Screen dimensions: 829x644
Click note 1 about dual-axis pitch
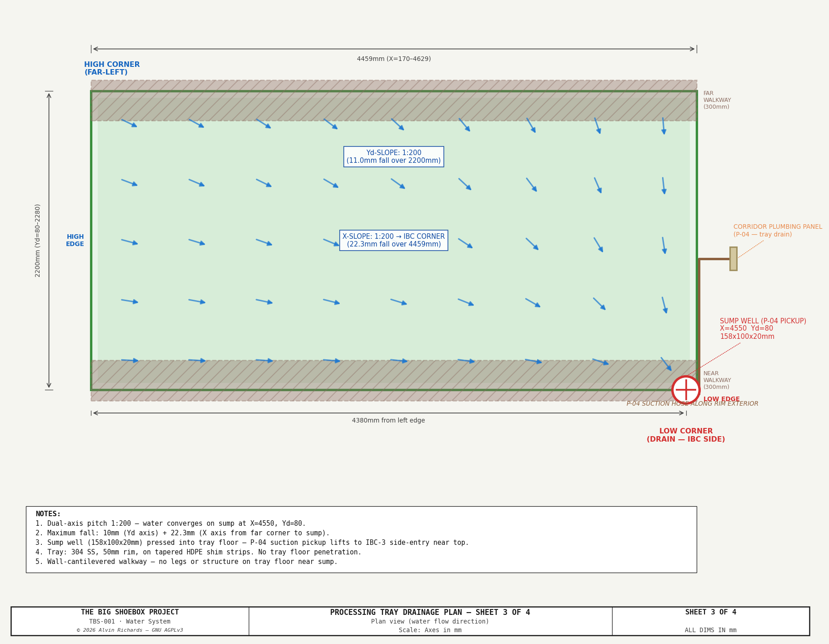[x=171, y=523]
